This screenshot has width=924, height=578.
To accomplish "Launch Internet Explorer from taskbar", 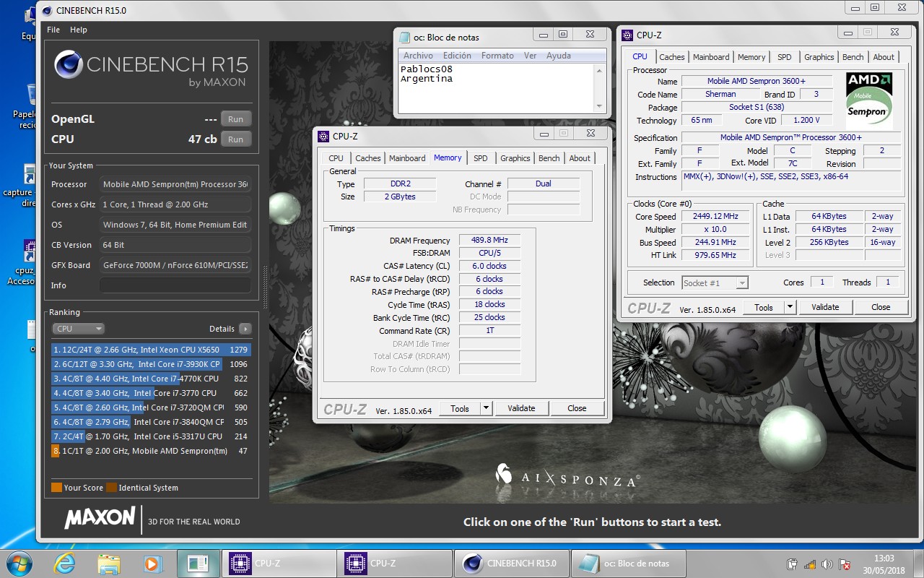I will (66, 563).
